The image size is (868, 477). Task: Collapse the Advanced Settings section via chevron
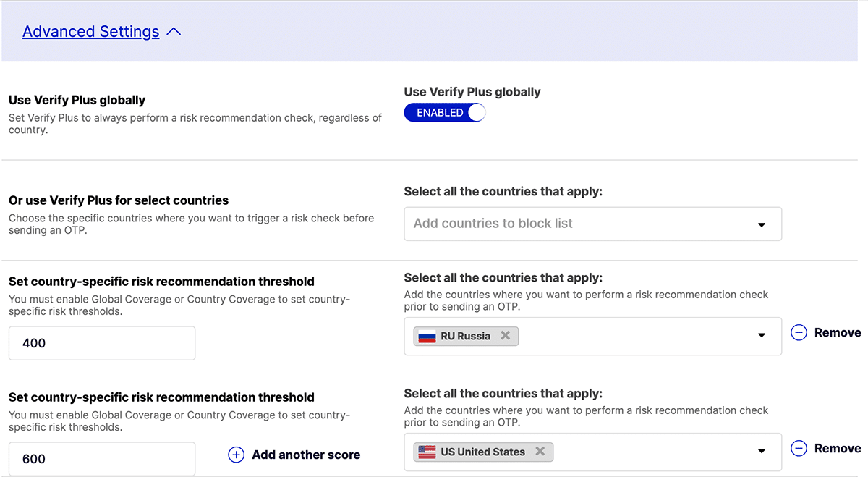click(172, 31)
